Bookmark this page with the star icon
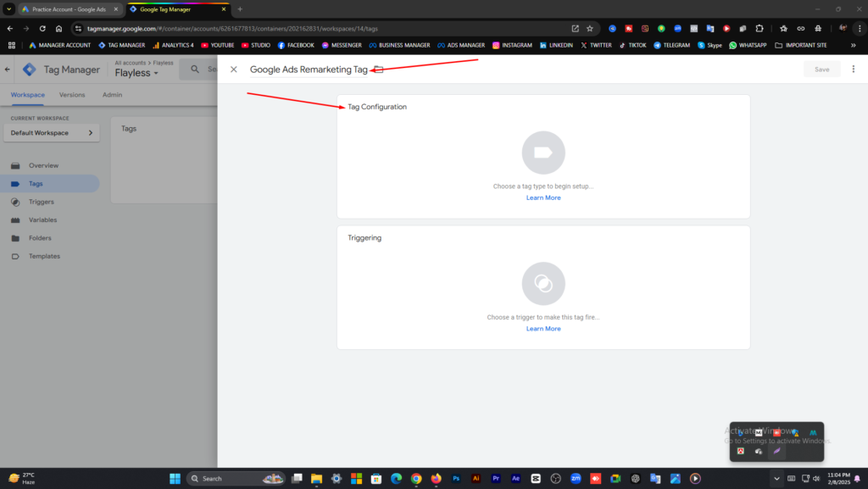The image size is (868, 489). [590, 28]
